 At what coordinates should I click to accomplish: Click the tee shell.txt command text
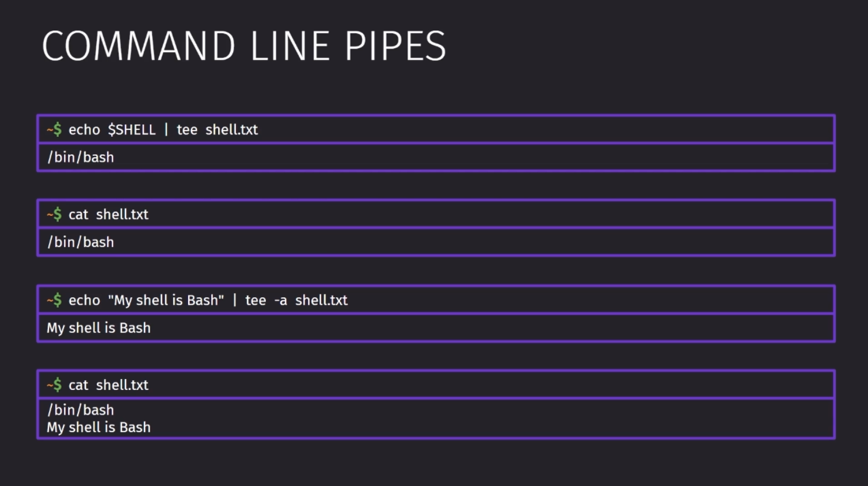217,129
